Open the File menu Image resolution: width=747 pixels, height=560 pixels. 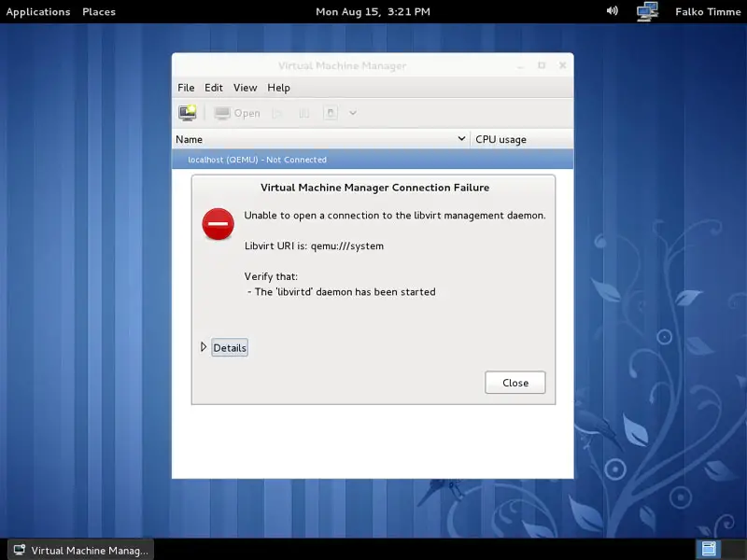point(186,88)
